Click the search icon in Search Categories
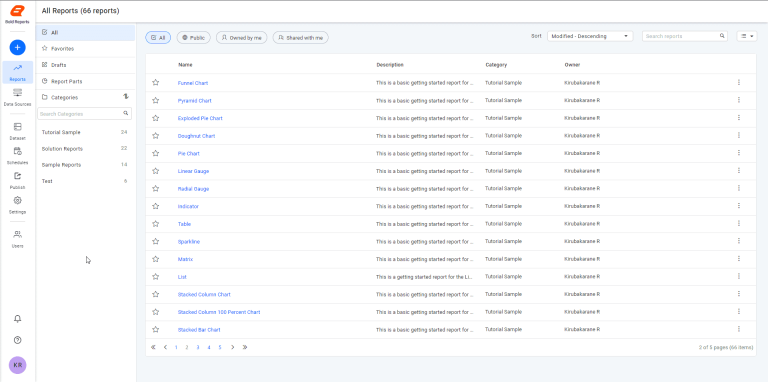768x382 pixels. point(125,113)
